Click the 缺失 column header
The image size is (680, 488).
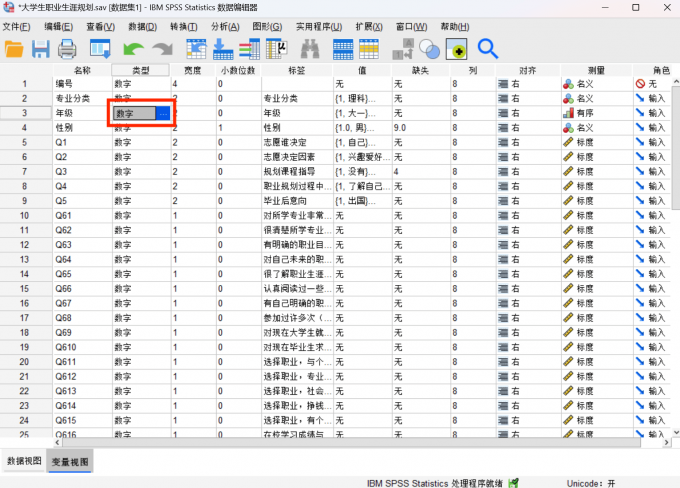(421, 70)
